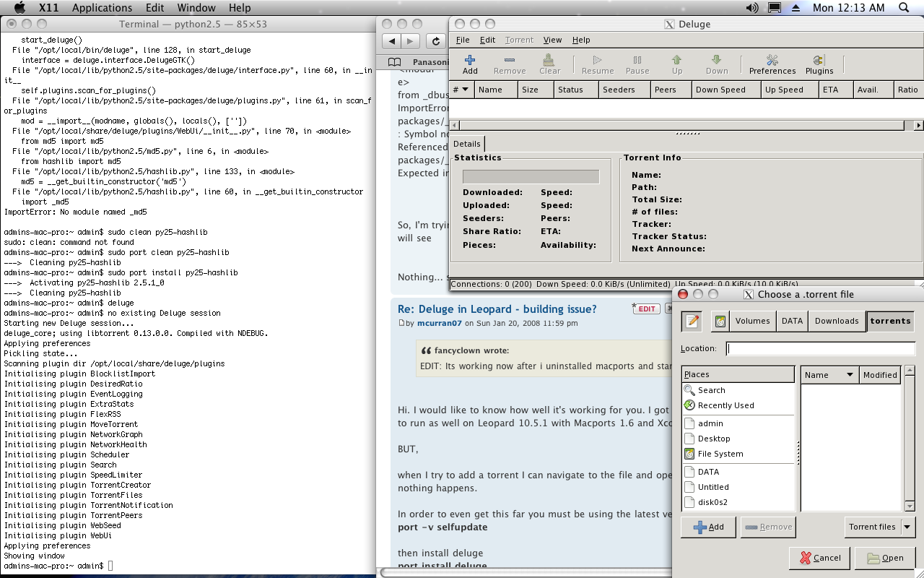Click the green Up arrow in Deluge toolbar
This screenshot has height=578, width=924.
coord(677,64)
